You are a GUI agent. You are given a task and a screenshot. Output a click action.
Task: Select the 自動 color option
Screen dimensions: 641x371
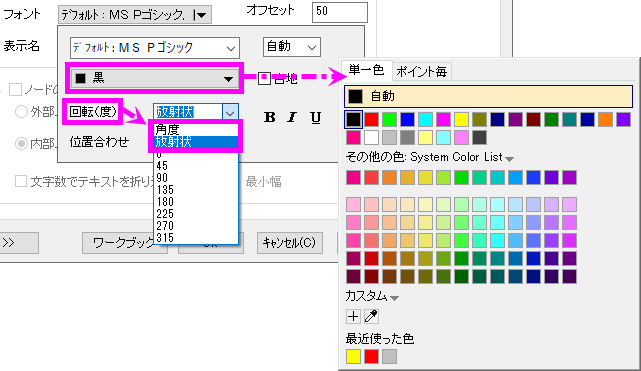[x=489, y=96]
